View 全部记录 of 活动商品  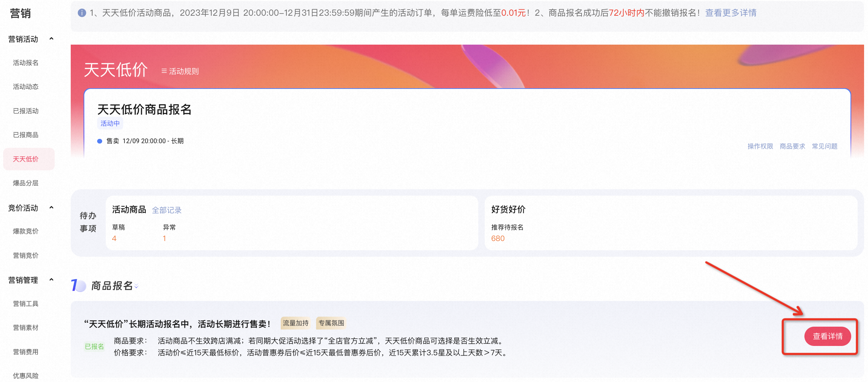[167, 210]
